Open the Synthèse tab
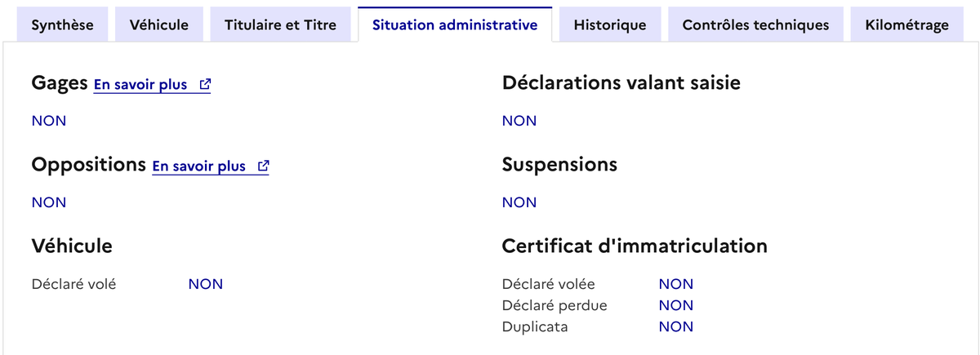This screenshot has width=980, height=355. tap(62, 24)
